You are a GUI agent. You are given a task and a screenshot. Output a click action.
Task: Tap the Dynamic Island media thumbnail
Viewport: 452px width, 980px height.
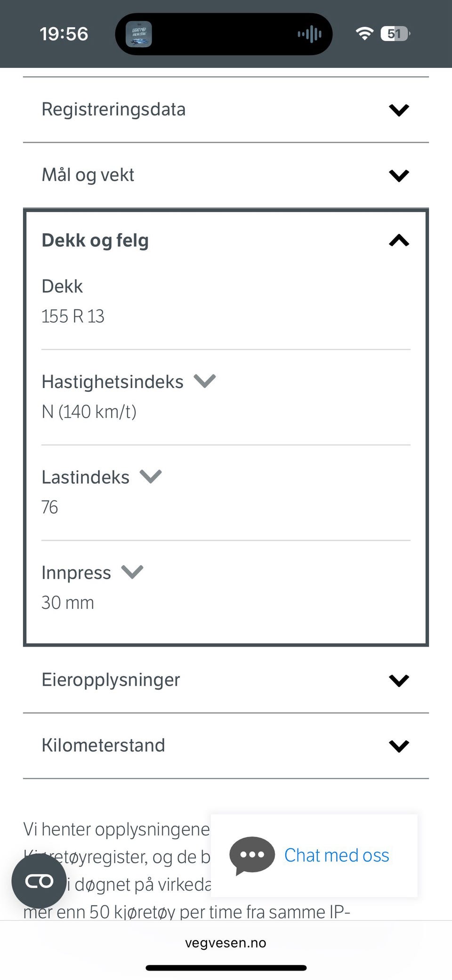138,34
